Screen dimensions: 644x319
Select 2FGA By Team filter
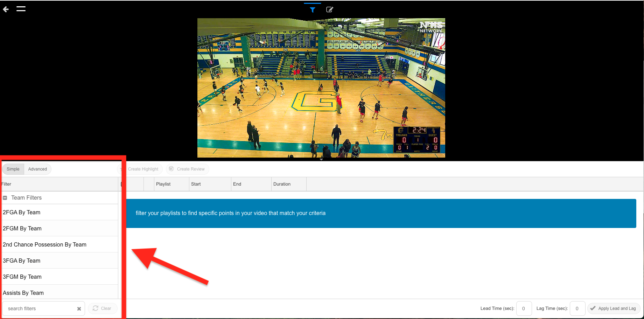point(22,213)
